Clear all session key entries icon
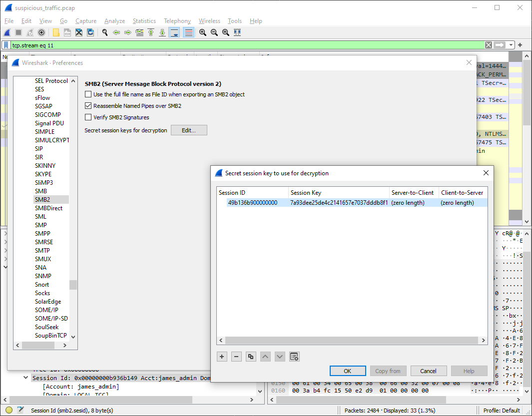The height and width of the screenshot is (416, 532). pos(294,357)
